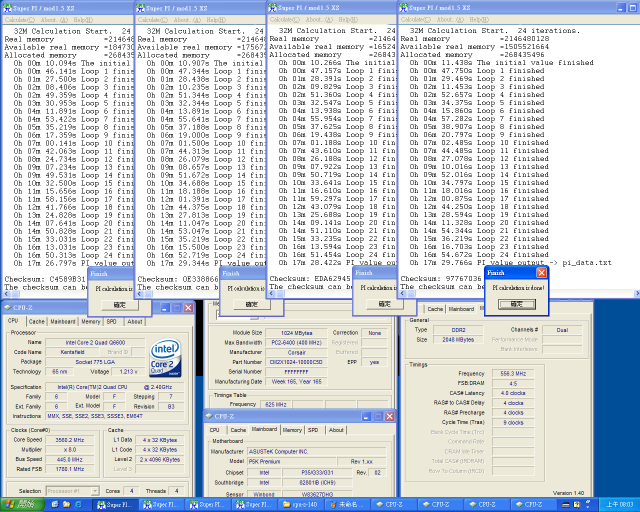Click 'Intel Core 2 Quad Q6600' name field
Viewport: 640px width, 512px height.
pos(95,342)
